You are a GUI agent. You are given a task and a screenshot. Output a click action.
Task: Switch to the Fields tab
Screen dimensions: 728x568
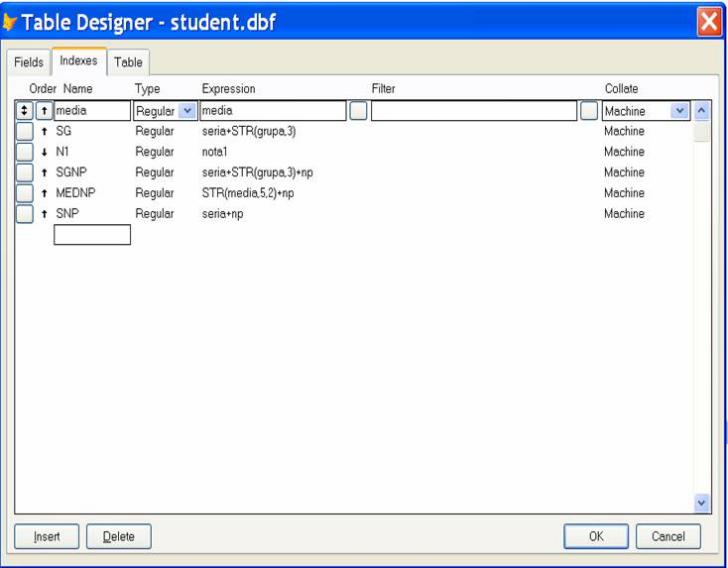[27, 62]
